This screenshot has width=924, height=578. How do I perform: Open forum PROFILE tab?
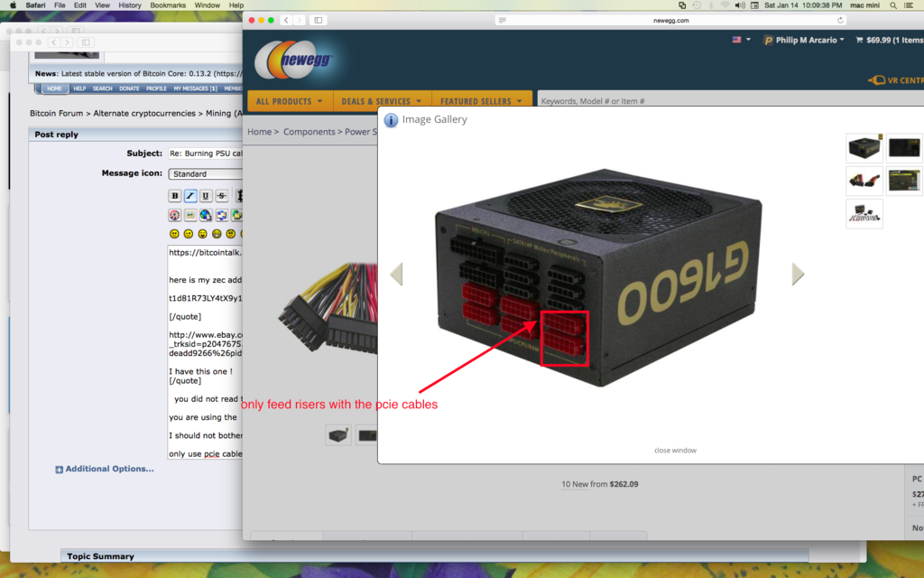(156, 89)
